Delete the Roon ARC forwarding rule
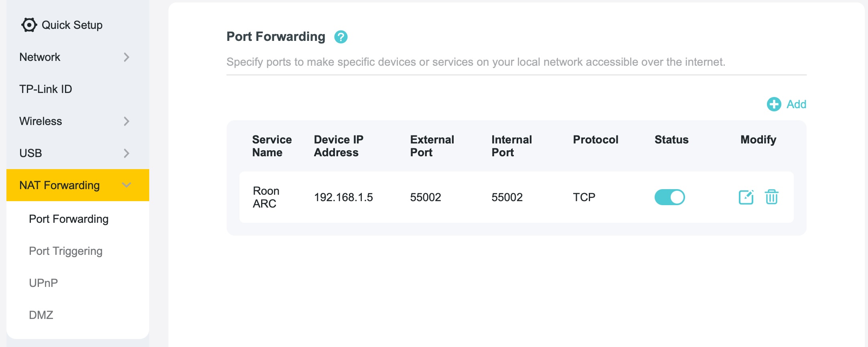868x347 pixels. point(771,197)
